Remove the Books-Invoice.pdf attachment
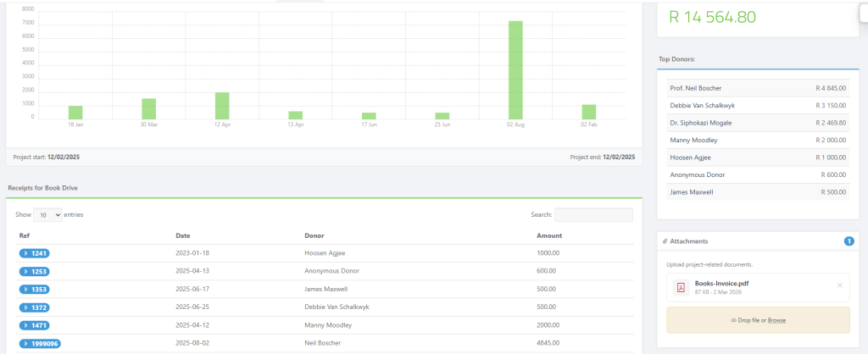Image resolution: width=868 pixels, height=354 pixels. [839, 285]
